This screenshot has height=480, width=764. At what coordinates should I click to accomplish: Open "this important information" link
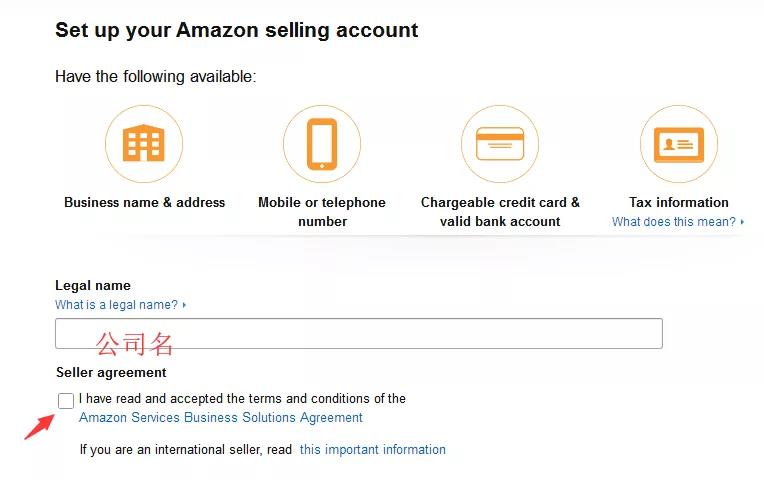pos(372,450)
